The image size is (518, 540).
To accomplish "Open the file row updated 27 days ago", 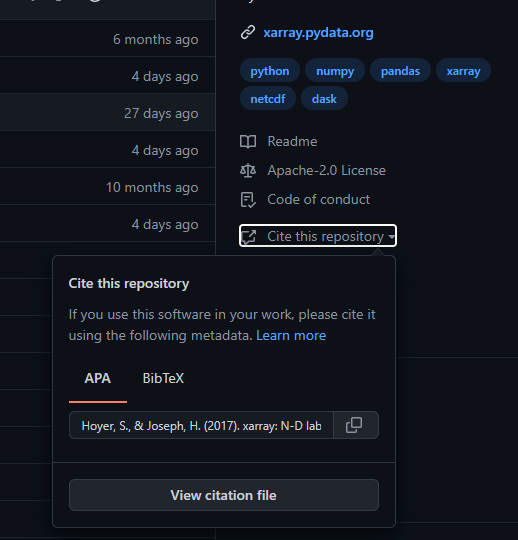I will (x=107, y=112).
